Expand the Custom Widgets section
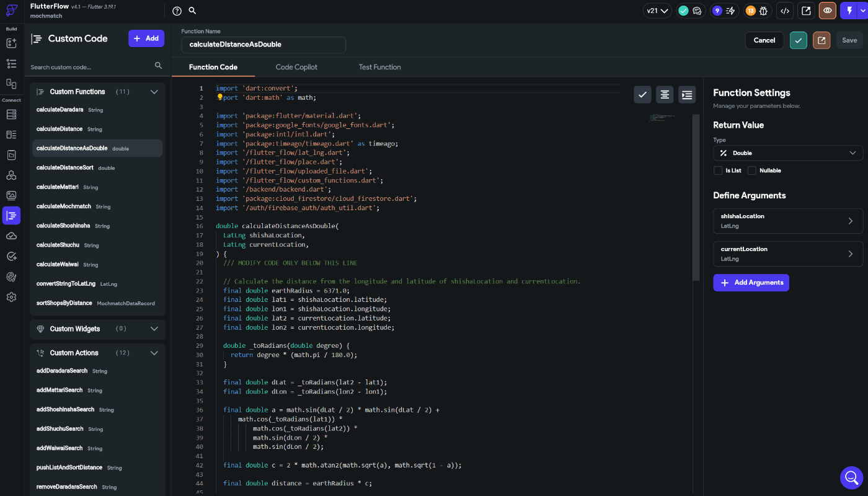868x496 pixels. (x=154, y=329)
